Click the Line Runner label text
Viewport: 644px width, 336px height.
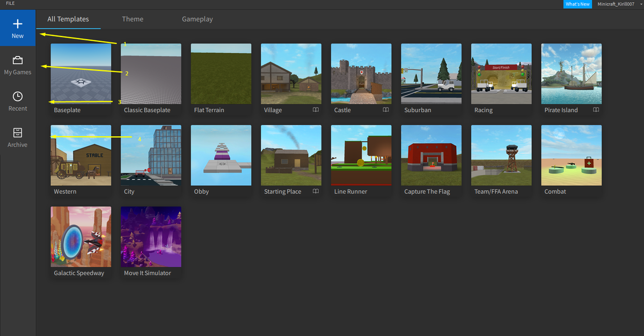[x=351, y=192]
